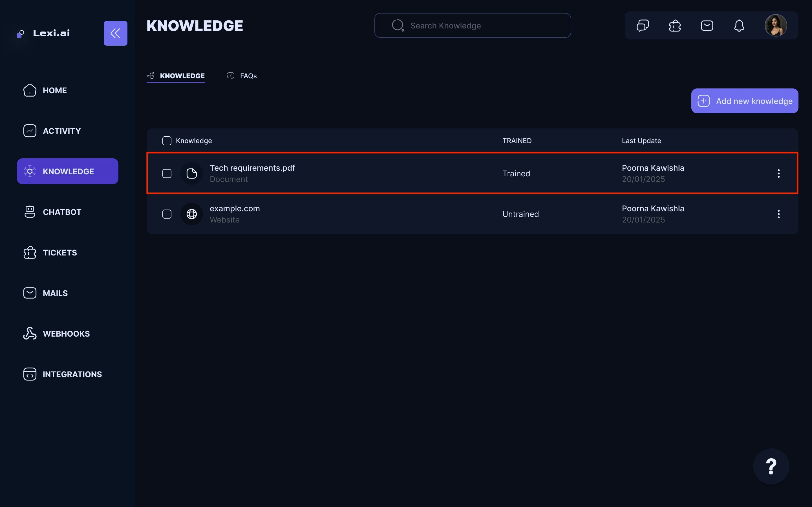Click the user profile avatar
Screen dimensions: 812x507
pos(775,25)
